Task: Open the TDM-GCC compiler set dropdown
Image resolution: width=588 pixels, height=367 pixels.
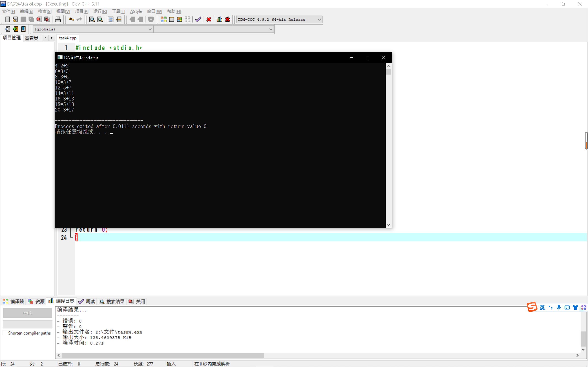Action: [319, 19]
